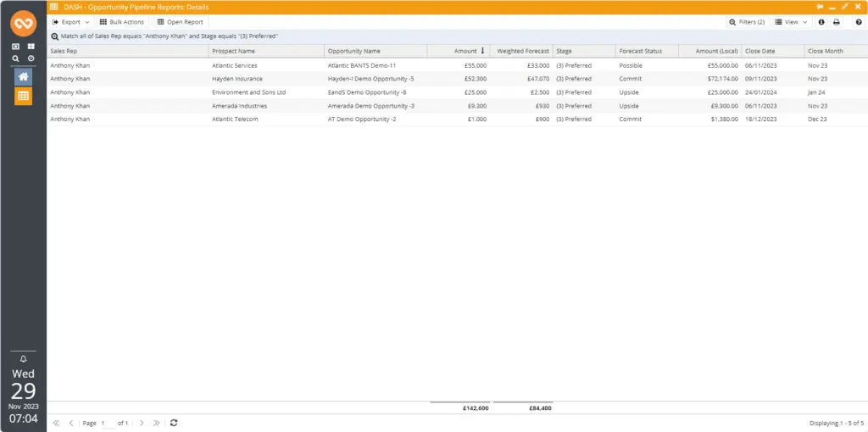Click the orange app logo in the sidebar
Viewport: 868px width, 432px height.
pyautogui.click(x=23, y=23)
